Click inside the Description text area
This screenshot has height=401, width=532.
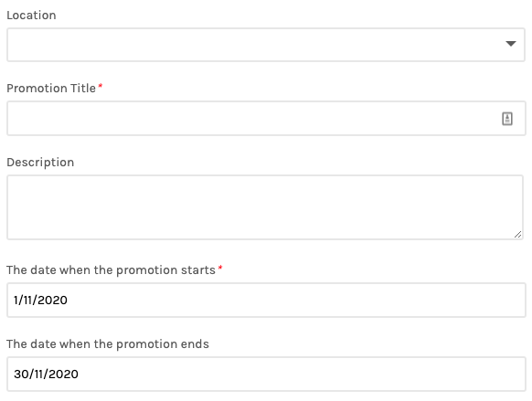(265, 207)
